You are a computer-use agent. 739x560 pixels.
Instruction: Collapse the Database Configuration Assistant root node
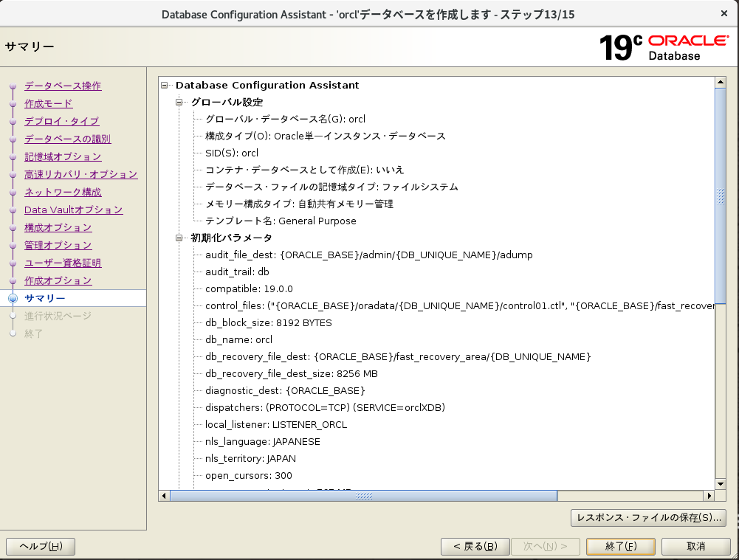[x=164, y=85]
